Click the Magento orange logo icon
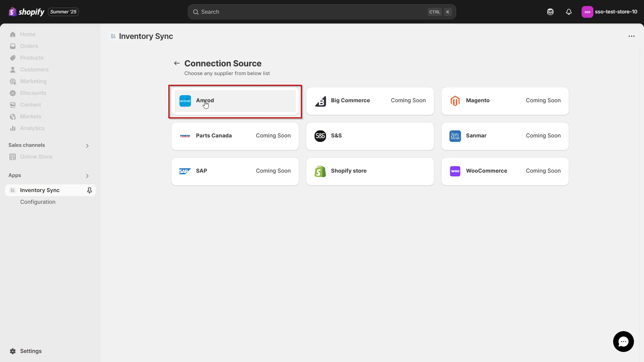Viewport: 644px width, 362px height. [455, 101]
